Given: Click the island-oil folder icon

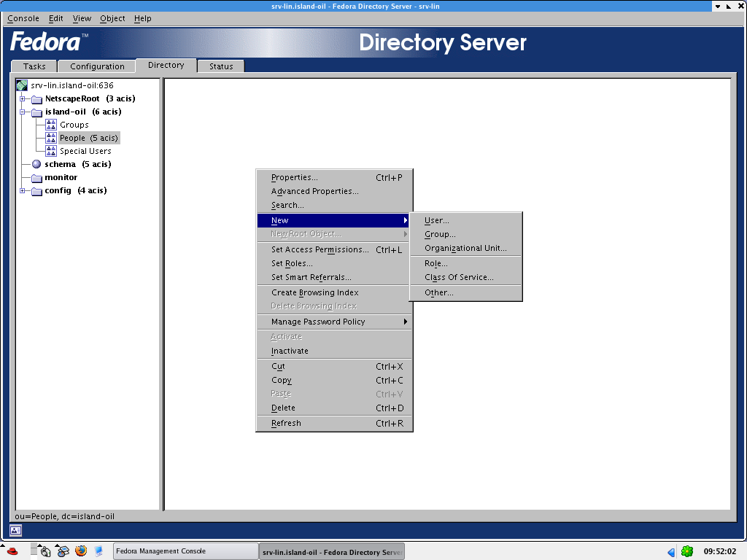Looking at the screenshot, I should [x=36, y=112].
